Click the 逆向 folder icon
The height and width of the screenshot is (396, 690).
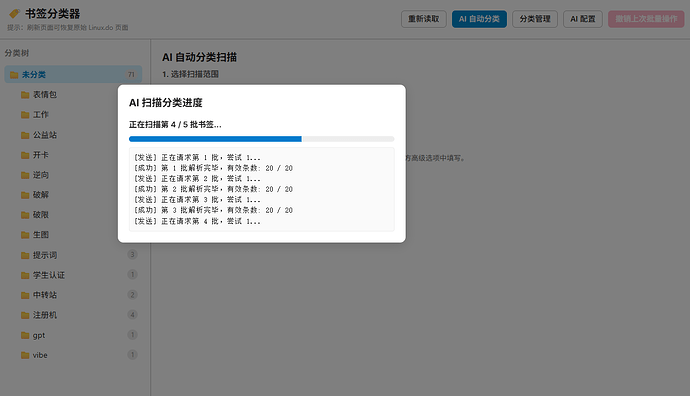25,175
